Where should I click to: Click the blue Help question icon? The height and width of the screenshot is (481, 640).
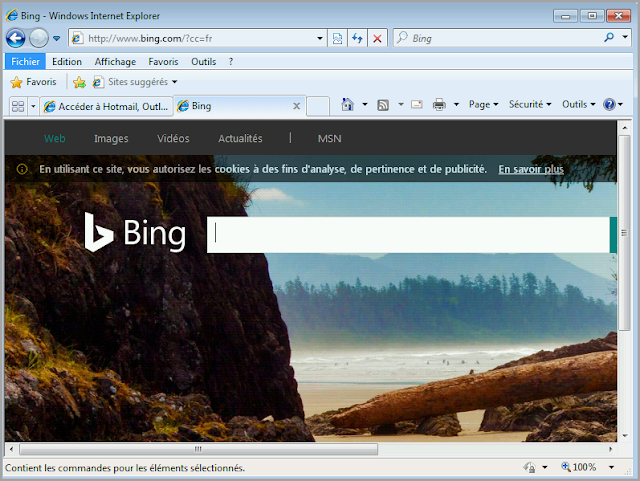tap(609, 105)
